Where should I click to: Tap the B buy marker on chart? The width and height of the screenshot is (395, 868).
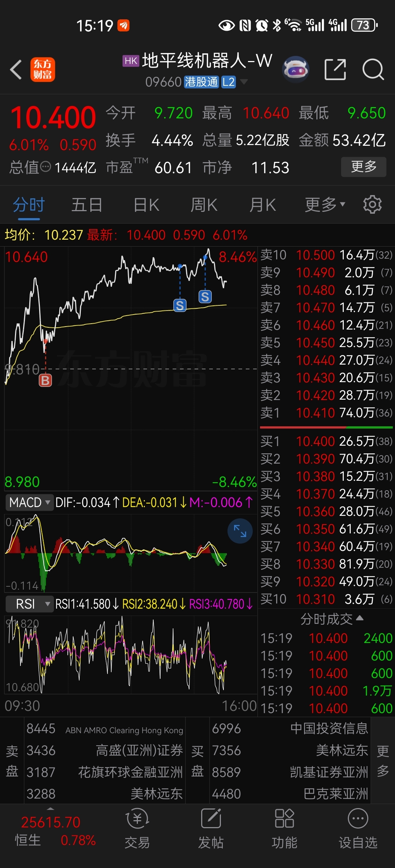tap(45, 380)
